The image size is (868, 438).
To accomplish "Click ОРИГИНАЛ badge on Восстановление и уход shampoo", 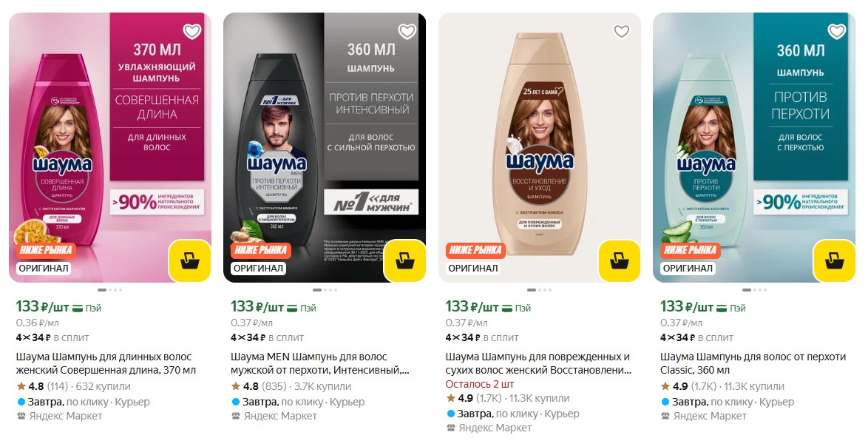I will point(473,268).
